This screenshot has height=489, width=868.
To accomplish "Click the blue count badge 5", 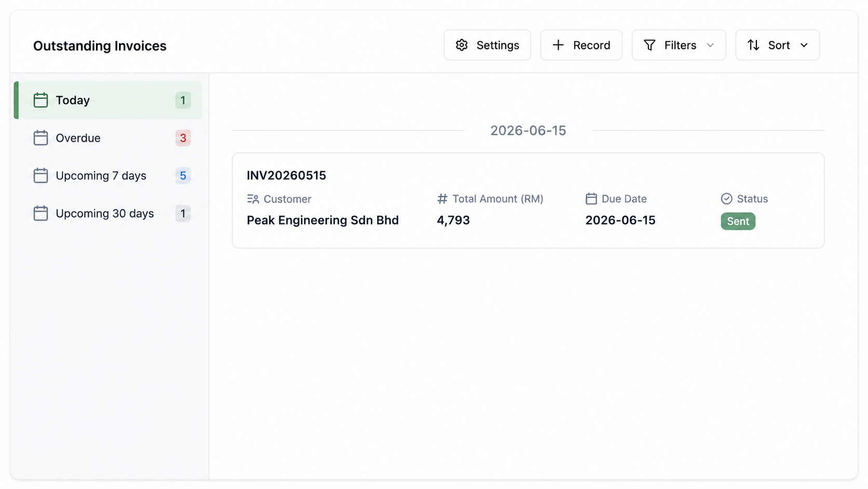I will click(183, 176).
